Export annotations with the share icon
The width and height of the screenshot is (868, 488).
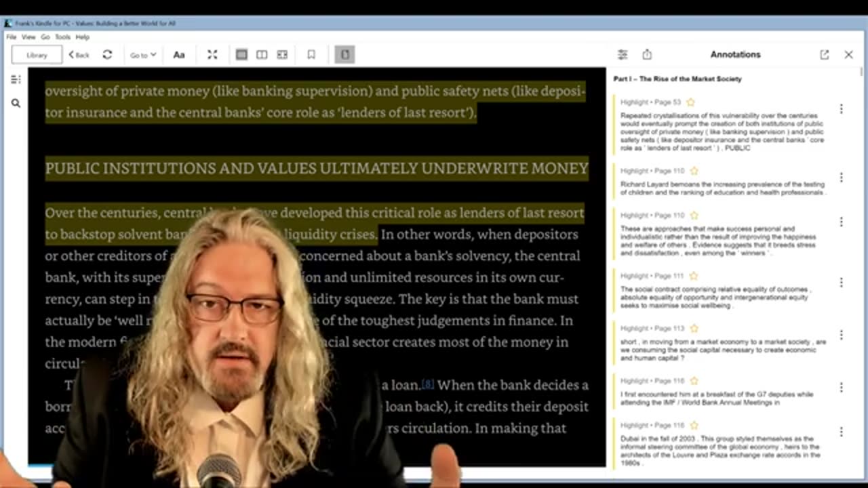point(647,55)
